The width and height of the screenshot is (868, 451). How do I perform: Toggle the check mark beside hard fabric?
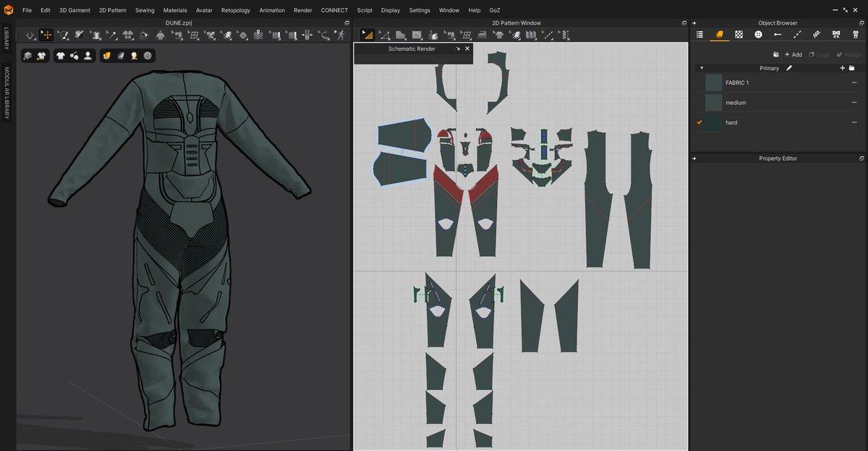pyautogui.click(x=699, y=122)
